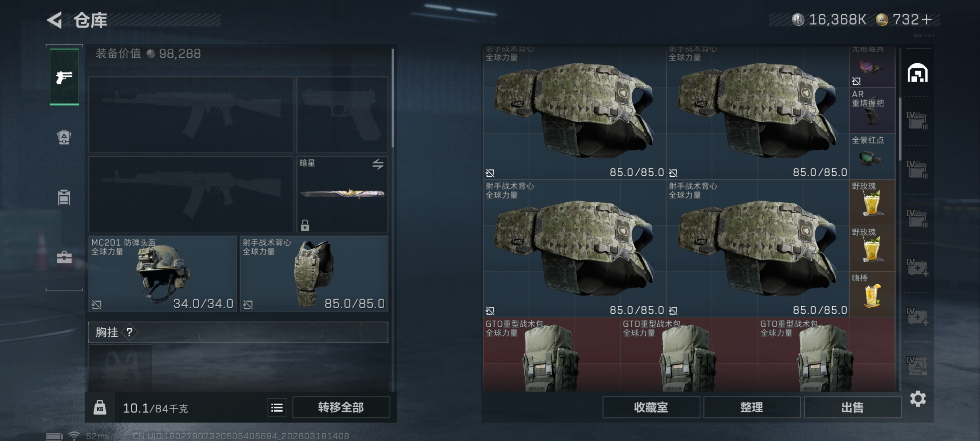This screenshot has width=980, height=441.
Task: Click the warehouse vertical scrollbar
Action: [900, 129]
